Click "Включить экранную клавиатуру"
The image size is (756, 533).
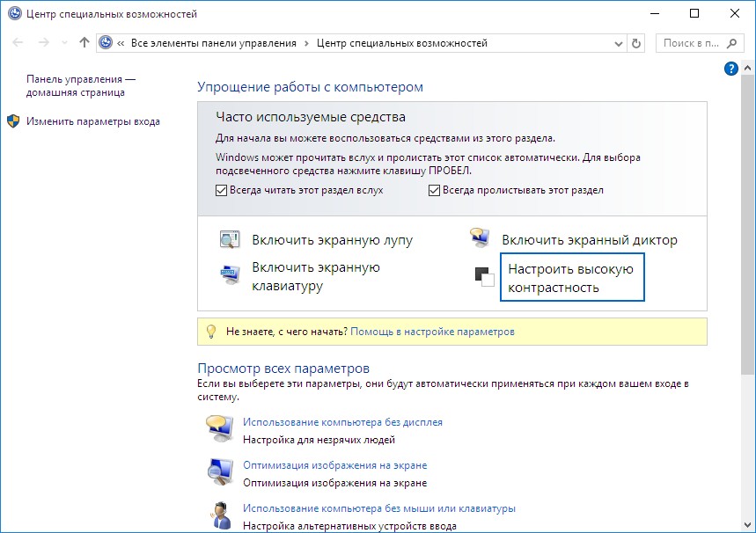click(x=316, y=277)
